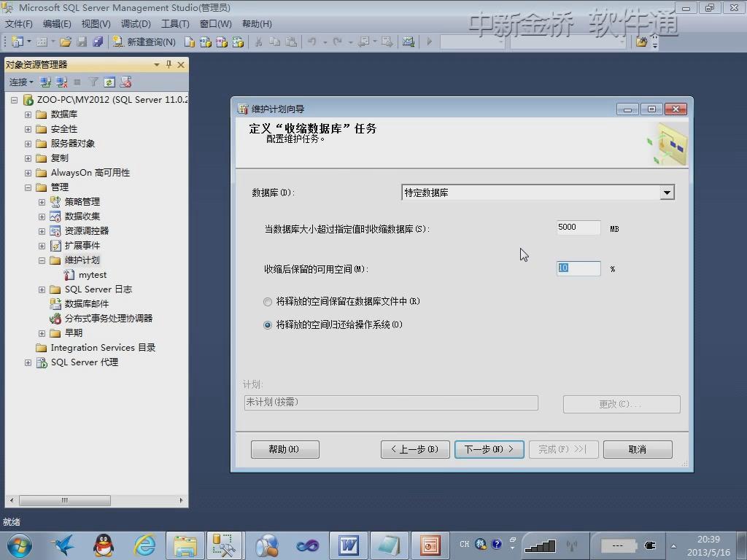Click the Activity Monitor toolbar icon
The image size is (747, 560).
[x=409, y=42]
